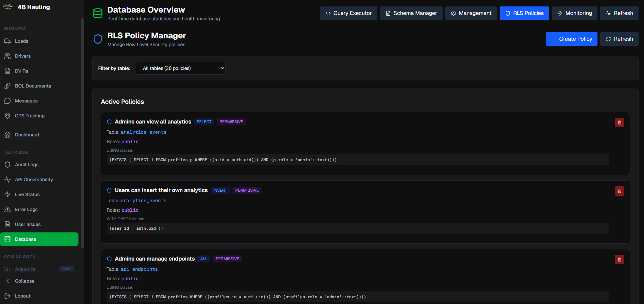Viewport: 644px width, 304px height.
Task: Open the Monitoring tab
Action: point(575,13)
